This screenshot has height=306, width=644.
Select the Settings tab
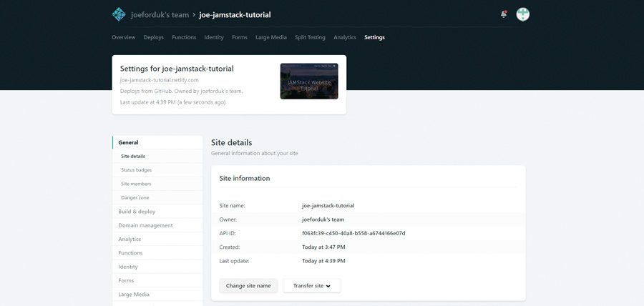point(374,37)
